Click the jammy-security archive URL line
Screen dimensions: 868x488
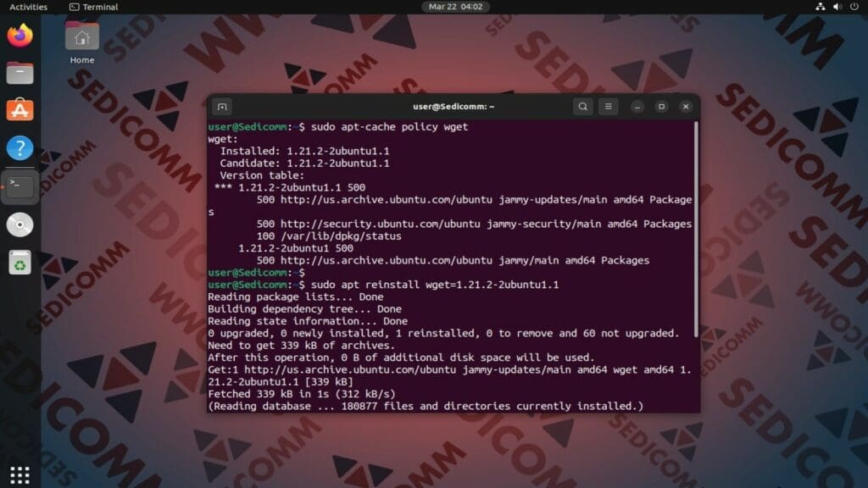pyautogui.click(x=474, y=224)
